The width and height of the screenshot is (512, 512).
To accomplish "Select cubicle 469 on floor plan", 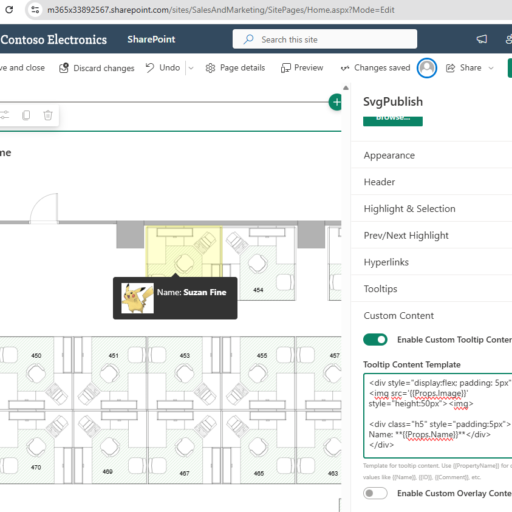I will (x=110, y=447).
